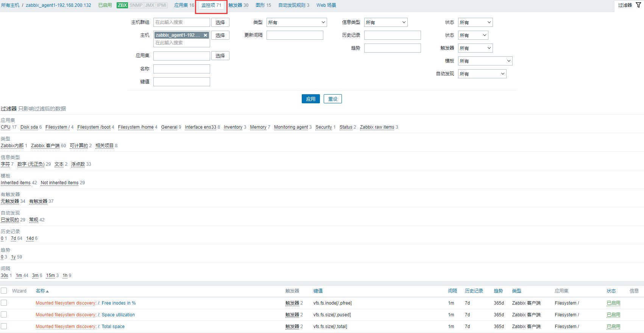Filter by Zabbix 客户端 type
Viewport: 644px width, 333px height.
coord(45,146)
